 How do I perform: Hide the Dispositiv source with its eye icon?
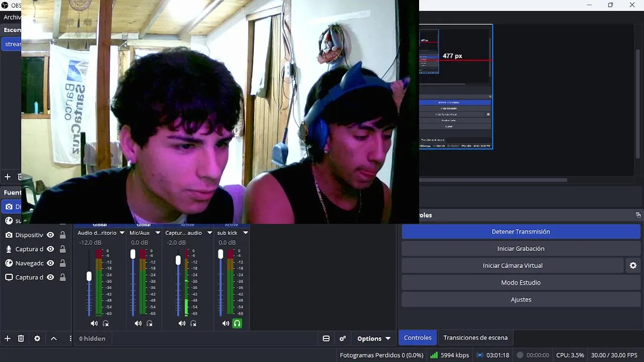(x=50, y=235)
